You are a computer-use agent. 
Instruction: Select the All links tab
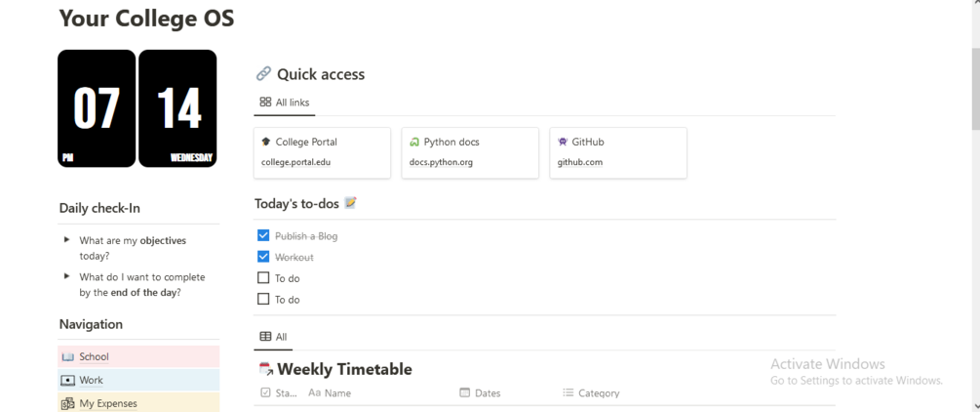coord(285,103)
